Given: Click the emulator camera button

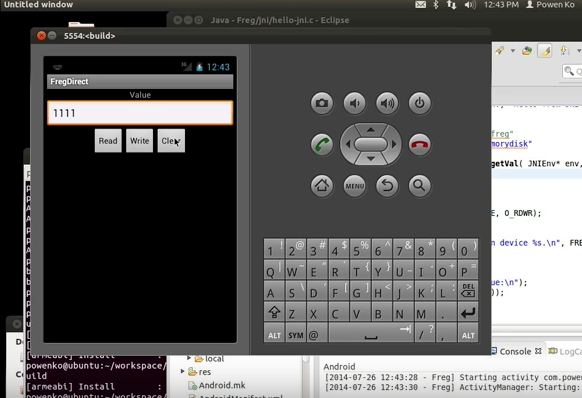Looking at the screenshot, I should (322, 103).
